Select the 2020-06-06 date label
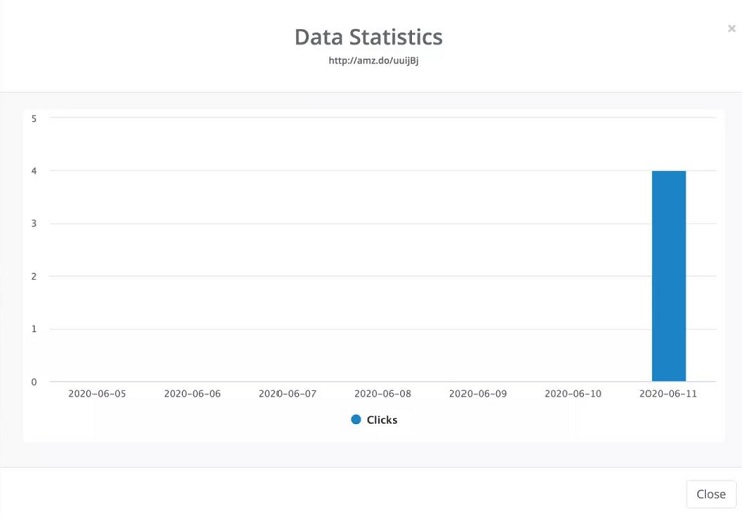Screen dimensions: 742x517 [192, 394]
